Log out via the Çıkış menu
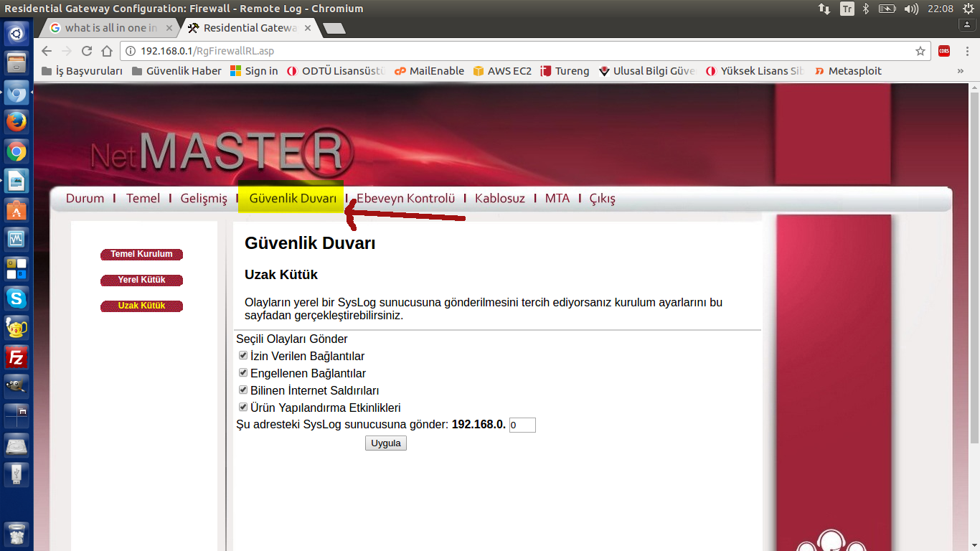 603,199
